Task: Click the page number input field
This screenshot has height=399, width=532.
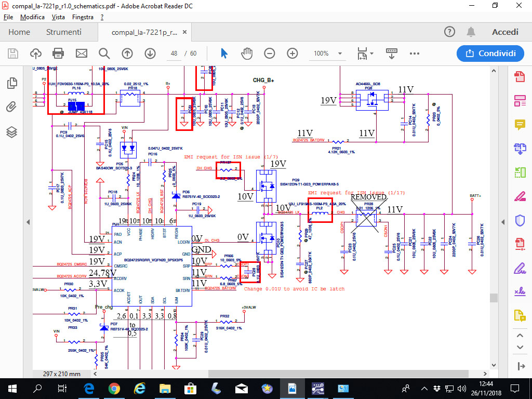Action: pyautogui.click(x=174, y=54)
